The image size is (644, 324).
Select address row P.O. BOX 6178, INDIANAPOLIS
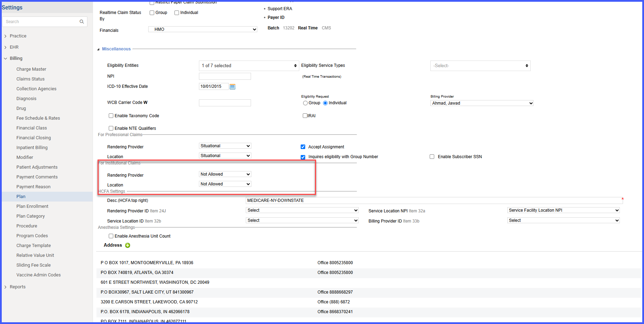pyautogui.click(x=368, y=312)
